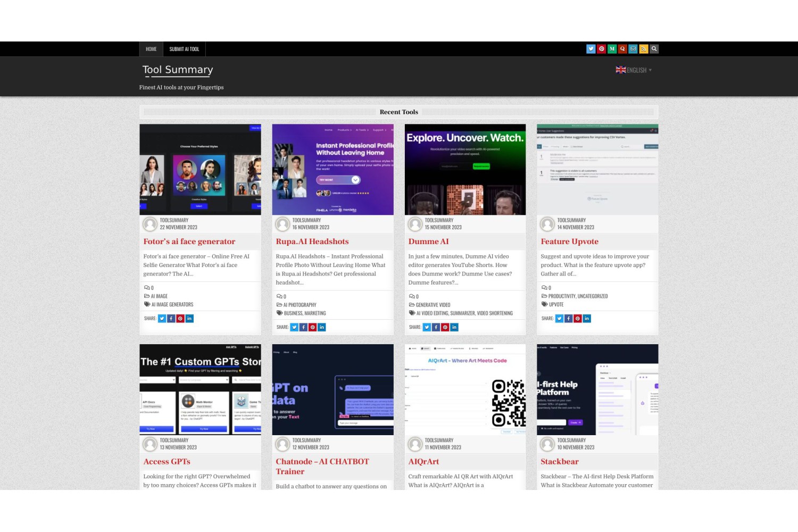Expand the English language dropdown
Image resolution: width=798 pixels, height=532 pixels.
[634, 70]
